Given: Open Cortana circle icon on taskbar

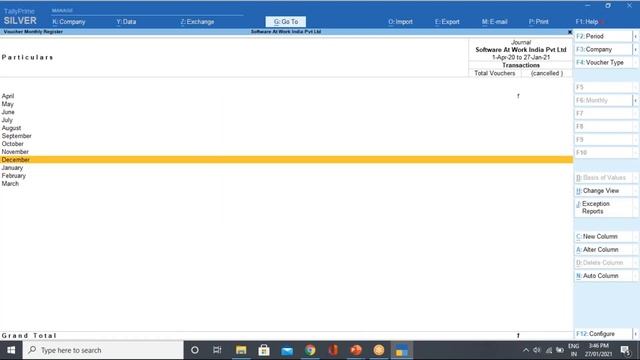Looking at the screenshot, I should (195, 350).
